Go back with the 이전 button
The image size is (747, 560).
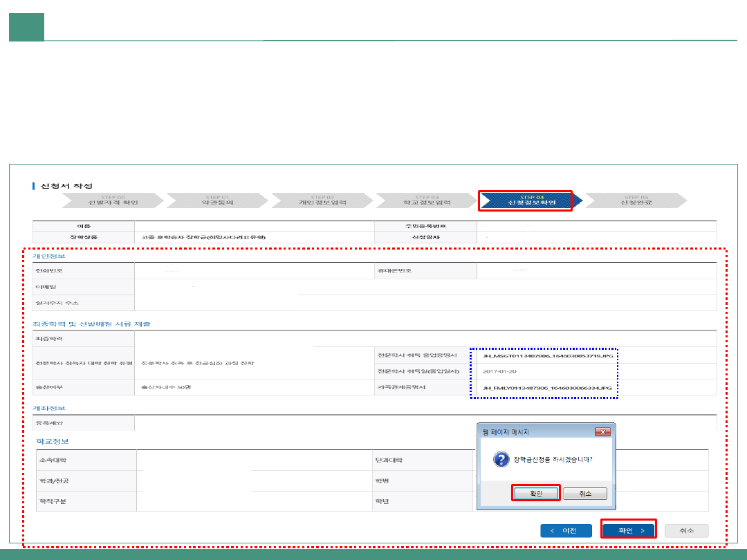[x=566, y=530]
